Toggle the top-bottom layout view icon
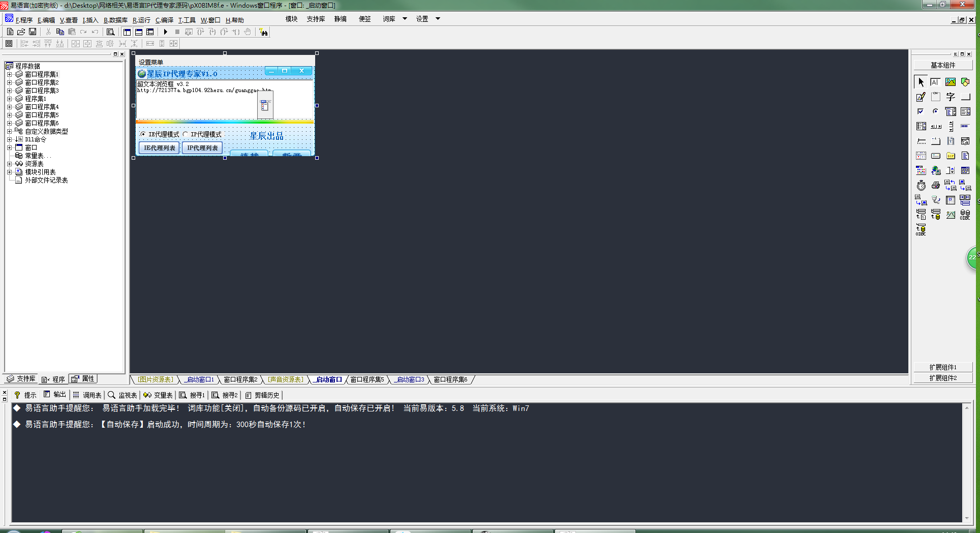Screen dimensions: 980x533 point(138,32)
